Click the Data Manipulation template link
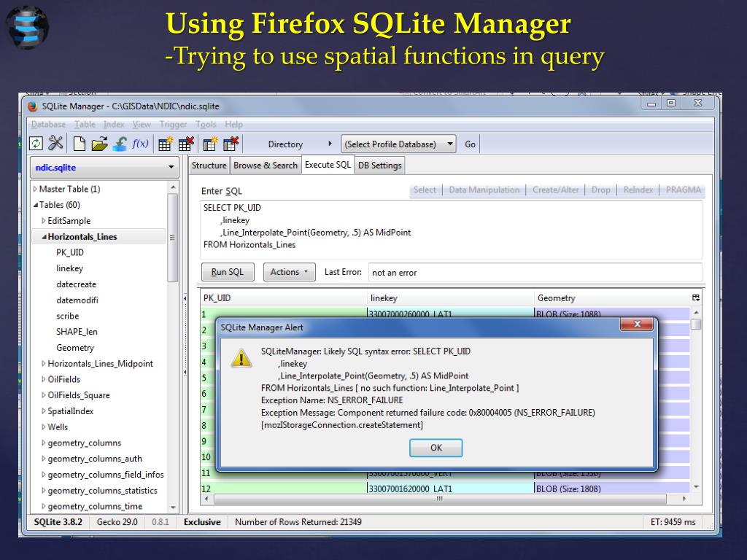747x560 pixels. tap(484, 190)
